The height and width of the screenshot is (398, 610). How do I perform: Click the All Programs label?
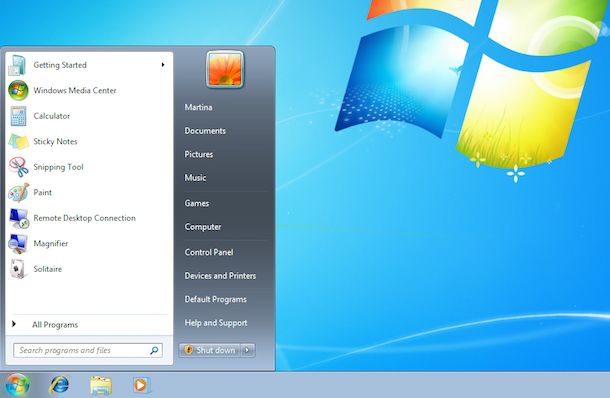(55, 325)
